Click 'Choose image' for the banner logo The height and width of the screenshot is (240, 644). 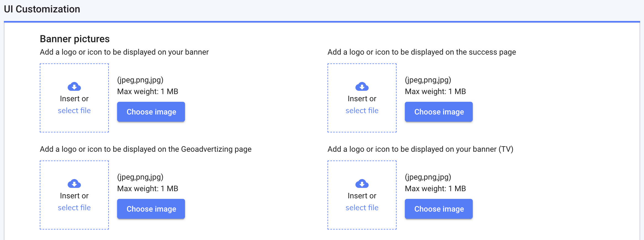(151, 112)
